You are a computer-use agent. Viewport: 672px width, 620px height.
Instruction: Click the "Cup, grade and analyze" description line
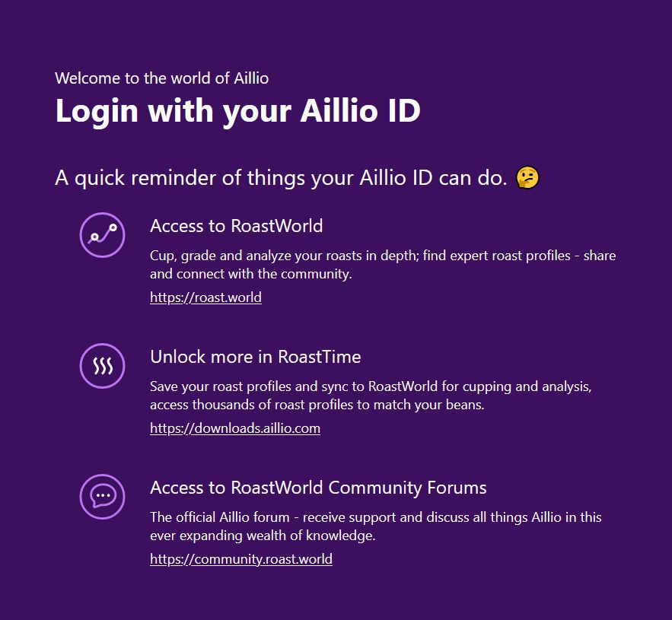tap(382, 256)
